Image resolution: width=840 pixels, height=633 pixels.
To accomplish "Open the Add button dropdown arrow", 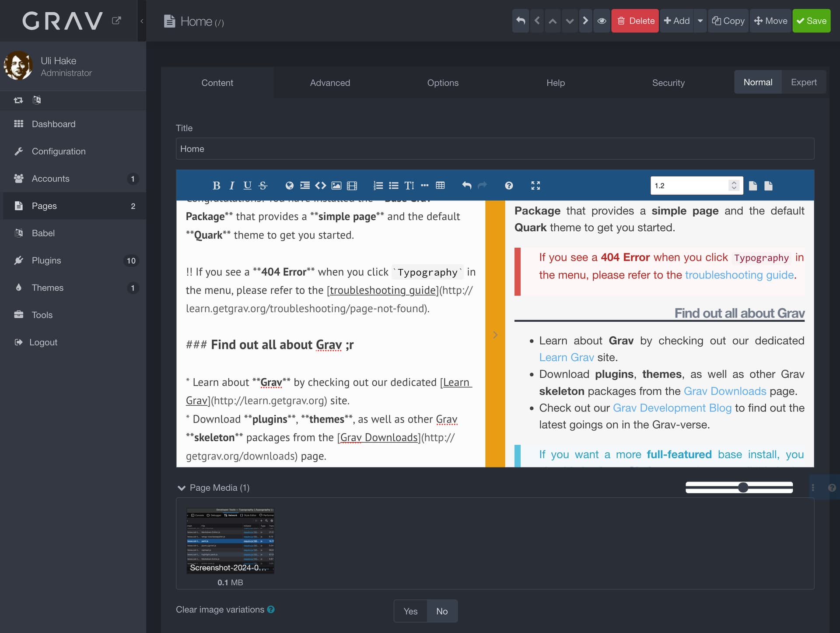I will [700, 21].
